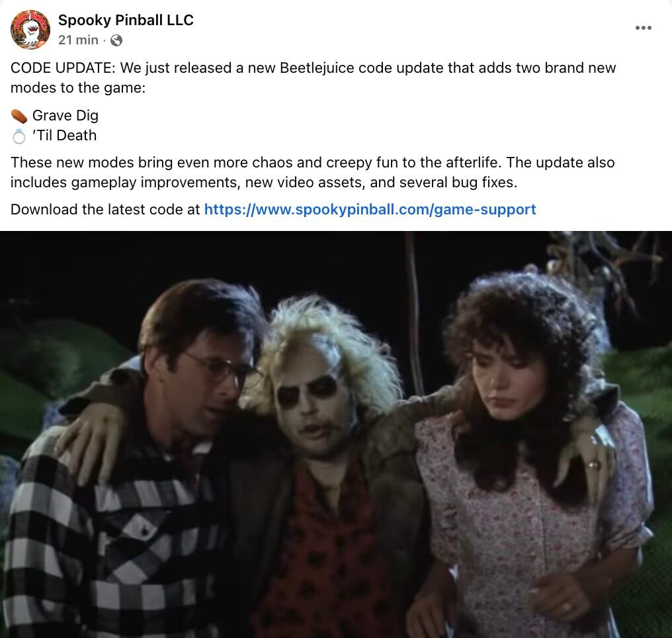672x638 pixels.
Task: Click the globe public audience icon
Action: coord(116,40)
